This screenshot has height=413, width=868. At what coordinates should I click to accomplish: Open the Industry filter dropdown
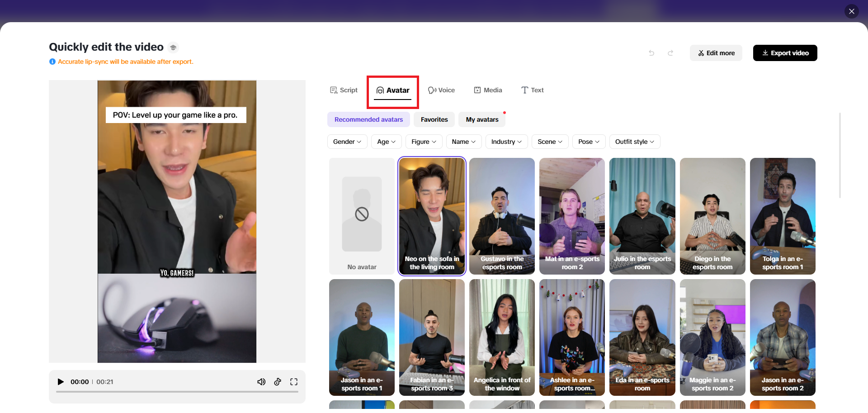click(x=506, y=142)
